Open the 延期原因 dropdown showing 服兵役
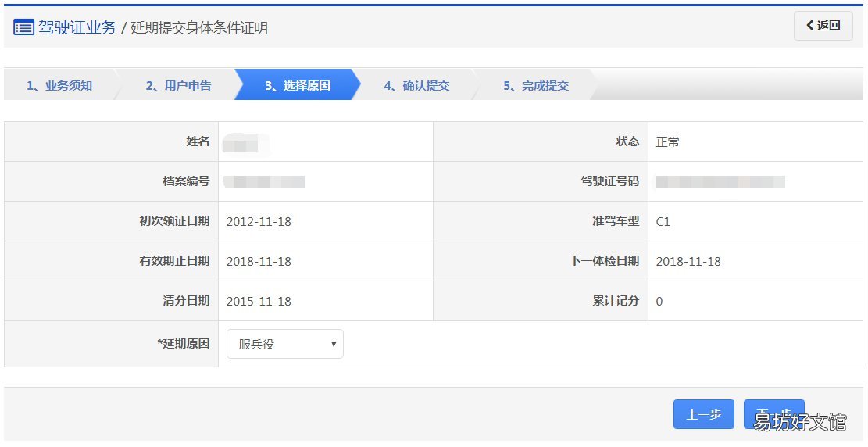868x447 pixels. click(285, 344)
